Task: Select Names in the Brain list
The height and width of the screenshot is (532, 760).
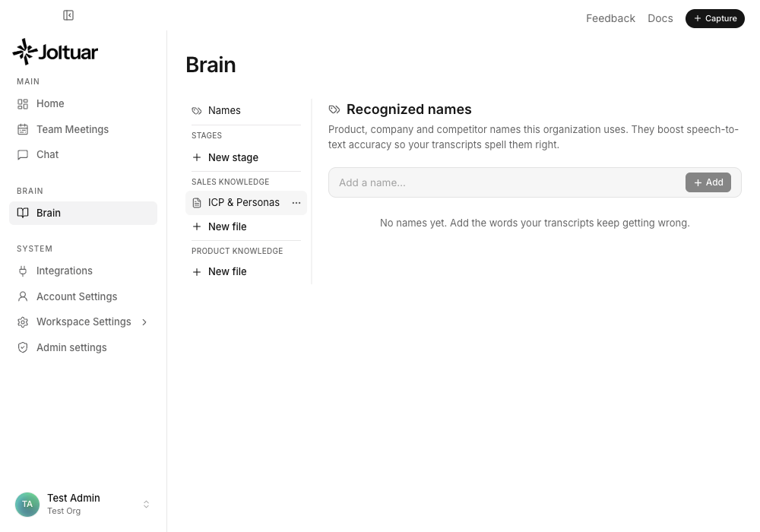Action: [245, 110]
